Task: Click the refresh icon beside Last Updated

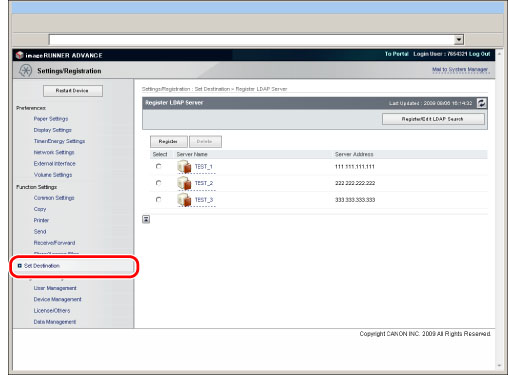Action: (x=481, y=103)
